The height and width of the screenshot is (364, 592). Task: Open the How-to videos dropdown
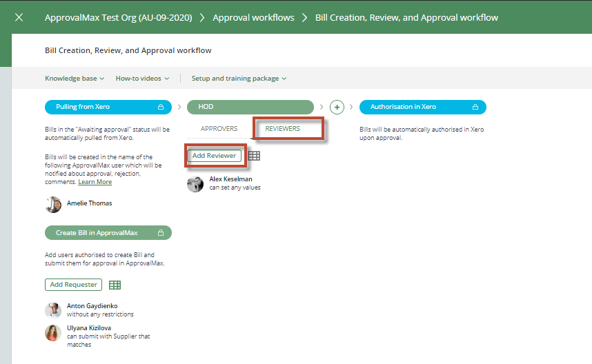pos(142,79)
